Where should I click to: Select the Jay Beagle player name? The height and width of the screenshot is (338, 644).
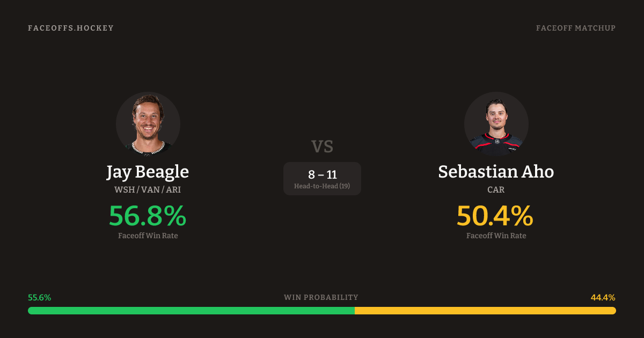[x=148, y=172]
